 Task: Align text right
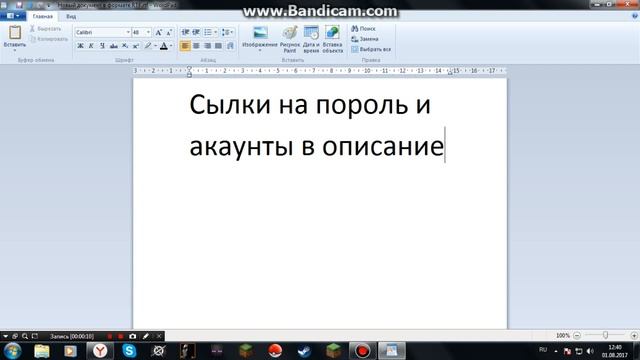point(208,46)
